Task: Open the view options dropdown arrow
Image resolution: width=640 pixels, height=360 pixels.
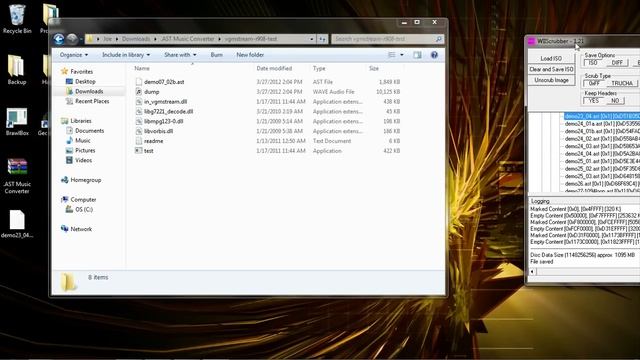Action: tap(402, 55)
